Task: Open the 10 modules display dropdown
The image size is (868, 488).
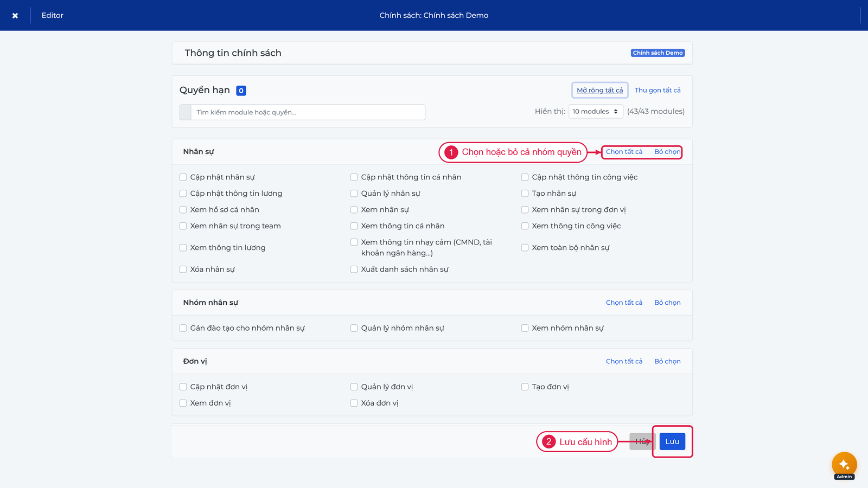Action: click(x=596, y=111)
